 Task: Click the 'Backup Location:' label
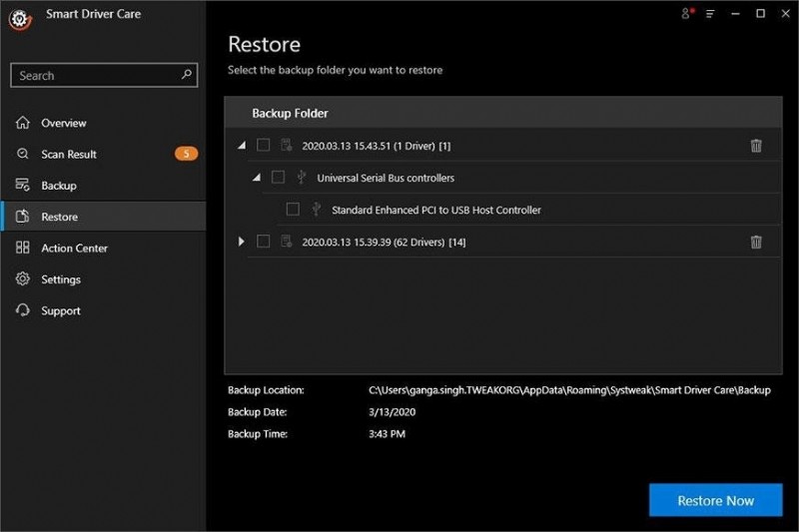click(x=266, y=390)
